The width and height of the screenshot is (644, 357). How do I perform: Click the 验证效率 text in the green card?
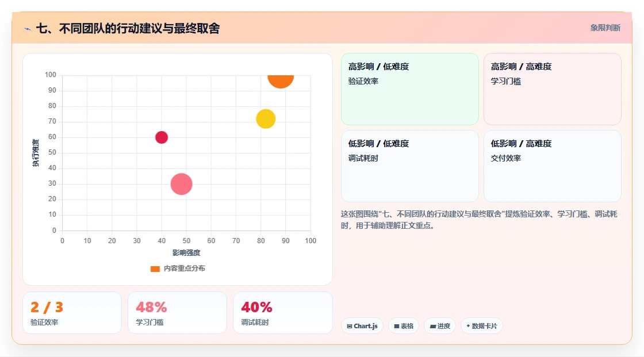[x=363, y=81]
